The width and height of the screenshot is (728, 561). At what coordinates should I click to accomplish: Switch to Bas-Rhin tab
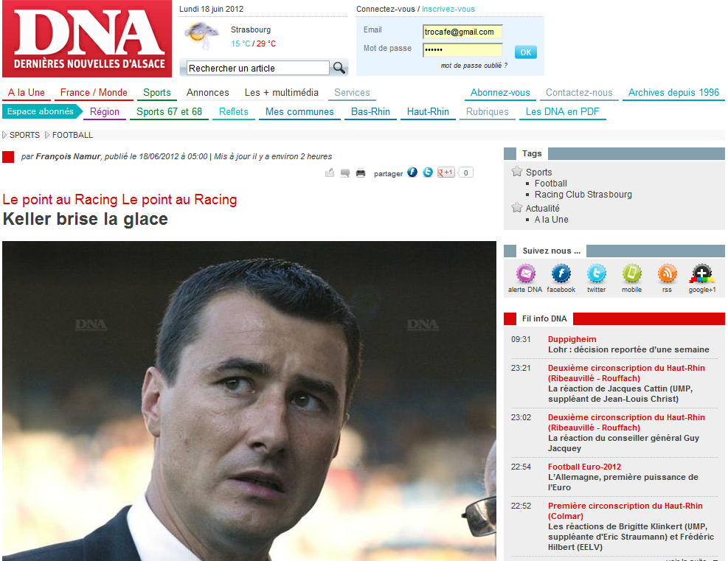pos(370,112)
